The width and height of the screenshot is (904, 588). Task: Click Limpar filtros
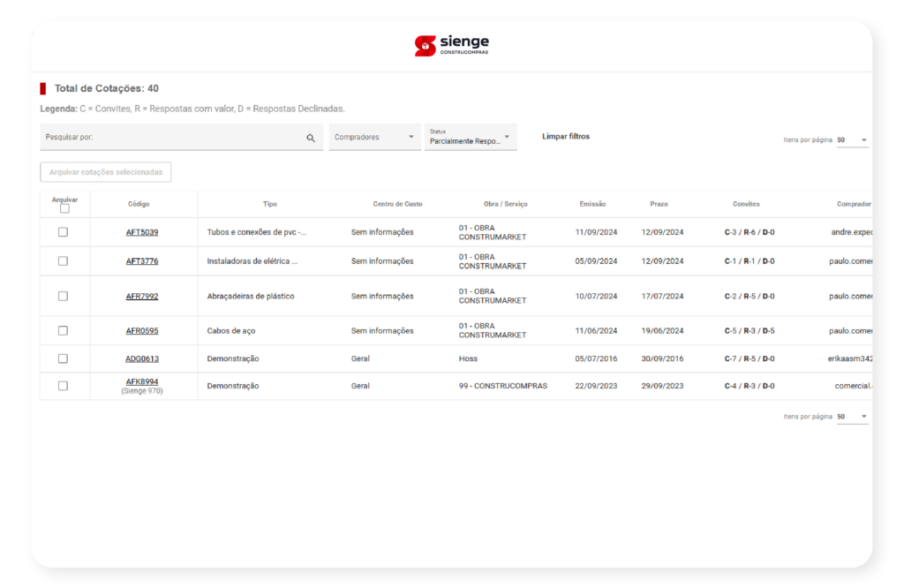click(566, 137)
